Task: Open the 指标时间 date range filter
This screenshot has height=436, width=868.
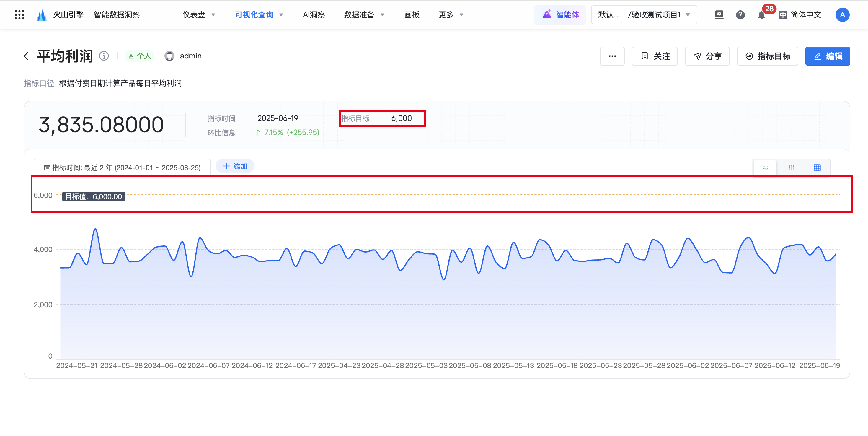Action: click(122, 167)
